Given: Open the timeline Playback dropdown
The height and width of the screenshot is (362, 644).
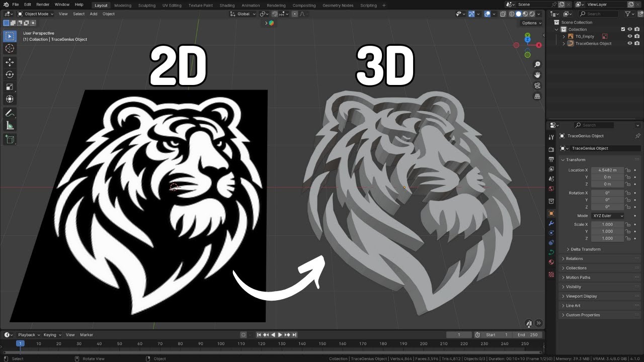Looking at the screenshot, I should pos(29,335).
